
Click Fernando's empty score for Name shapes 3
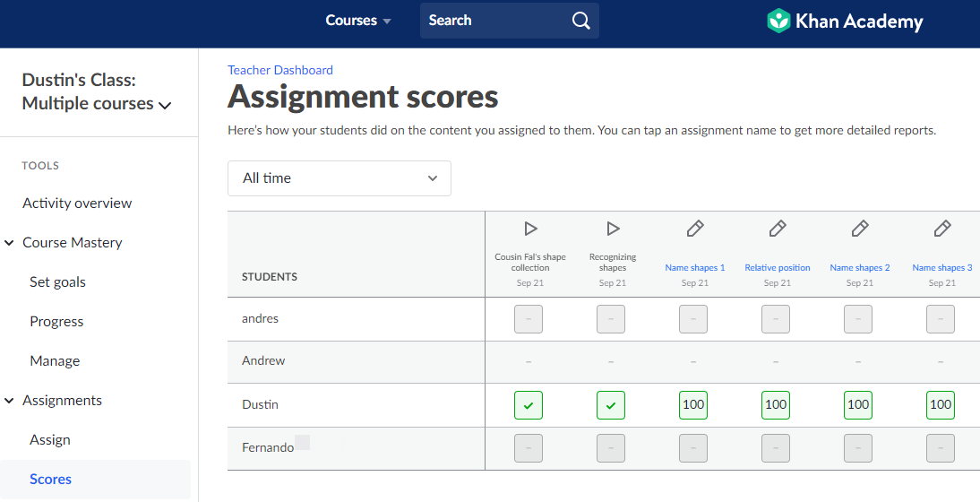point(941,448)
